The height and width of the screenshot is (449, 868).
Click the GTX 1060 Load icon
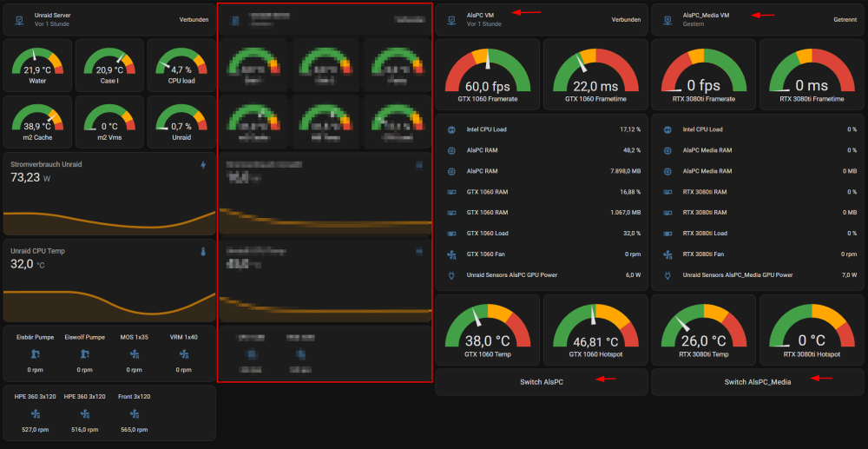click(x=451, y=234)
